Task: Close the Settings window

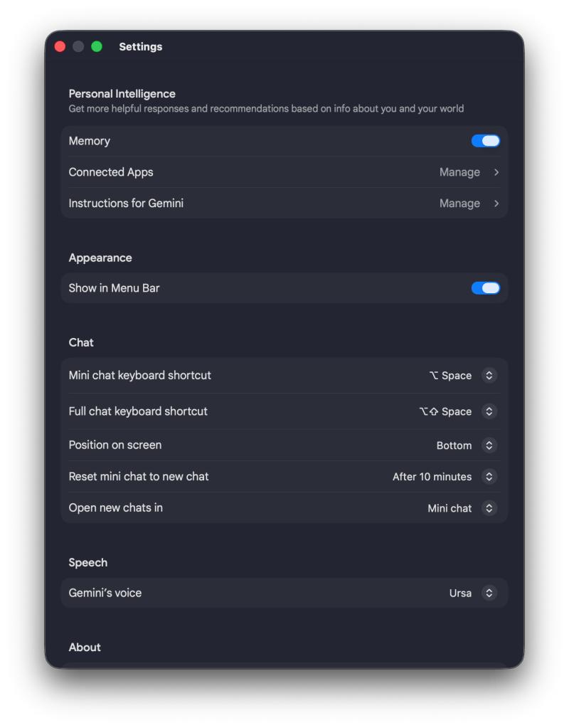Action: pos(60,47)
